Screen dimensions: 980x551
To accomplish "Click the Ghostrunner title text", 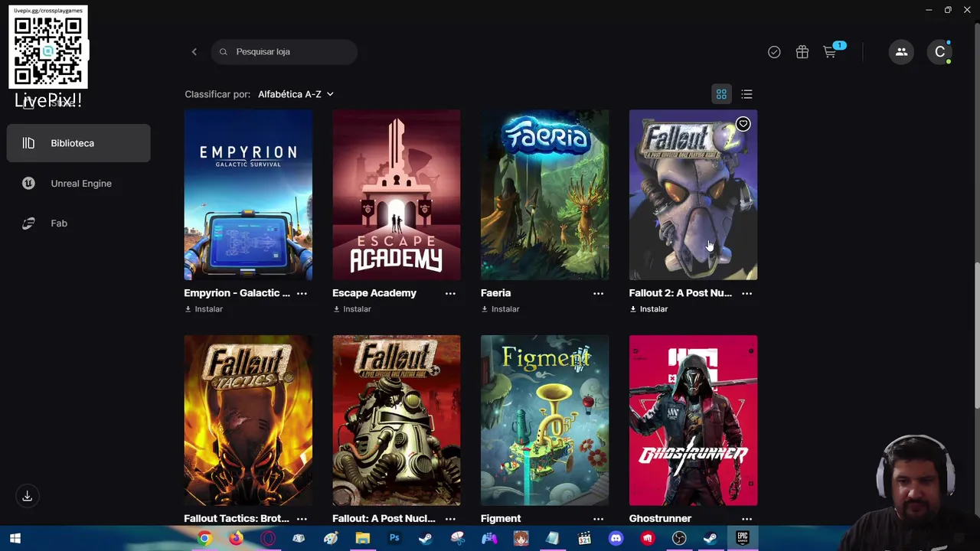I will (x=660, y=519).
